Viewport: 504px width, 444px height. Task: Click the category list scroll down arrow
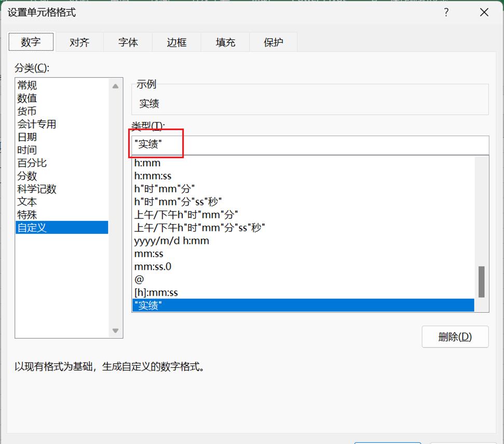[x=115, y=330]
